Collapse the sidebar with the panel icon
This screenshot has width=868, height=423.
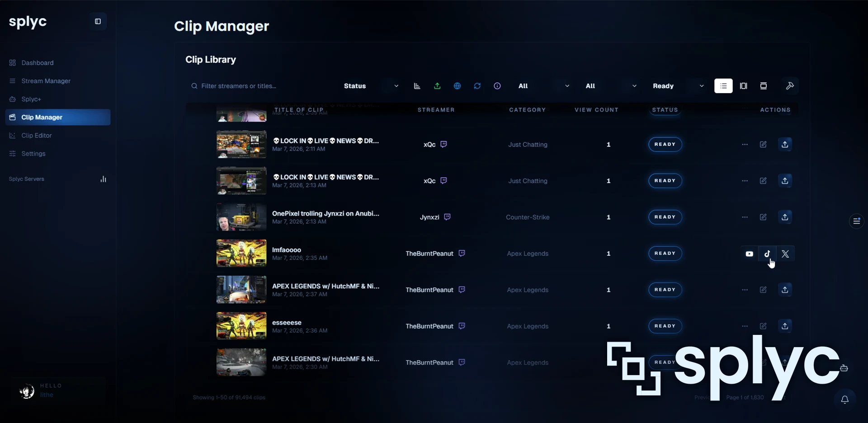tap(98, 21)
